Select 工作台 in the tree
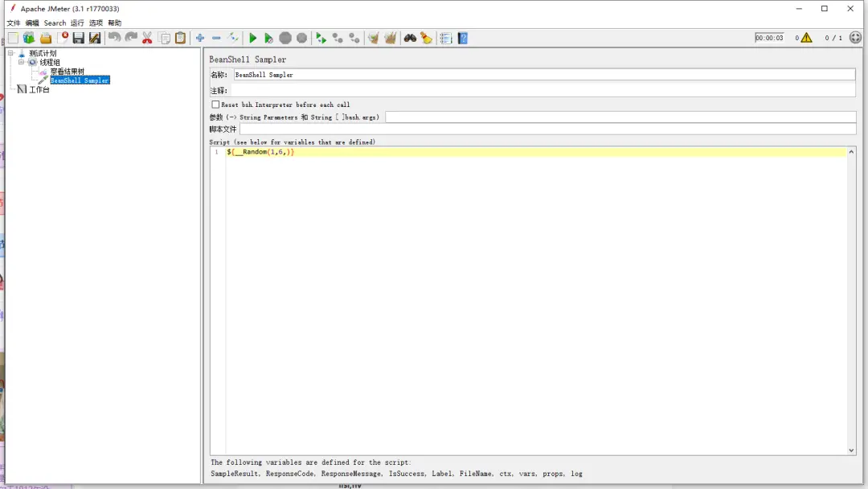 (39, 89)
